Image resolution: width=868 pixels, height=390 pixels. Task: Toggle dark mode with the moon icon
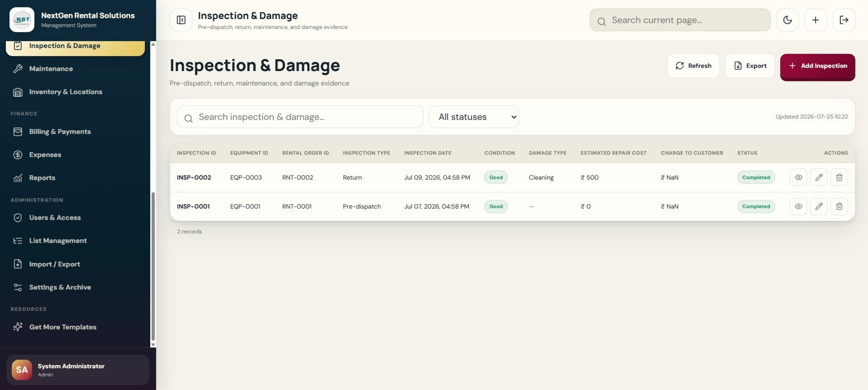[787, 20]
